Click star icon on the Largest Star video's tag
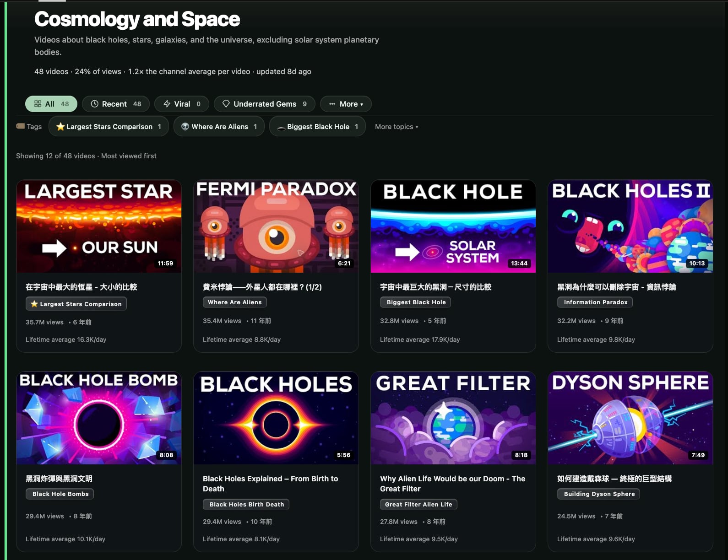 [x=34, y=304]
